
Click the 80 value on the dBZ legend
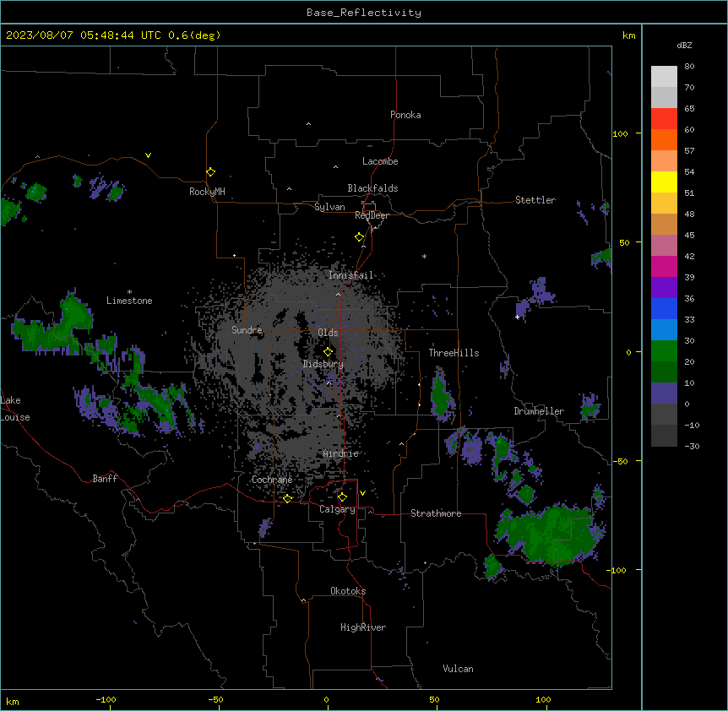point(689,67)
